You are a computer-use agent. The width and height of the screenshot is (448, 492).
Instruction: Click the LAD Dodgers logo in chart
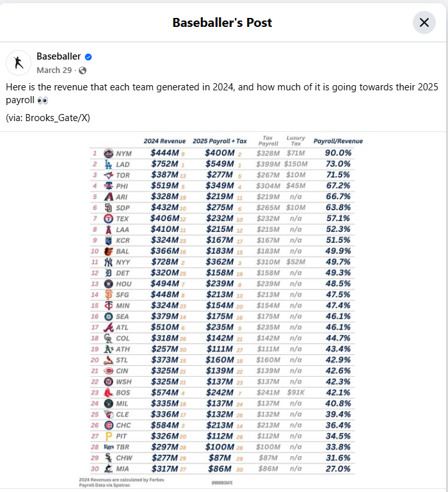click(108, 164)
